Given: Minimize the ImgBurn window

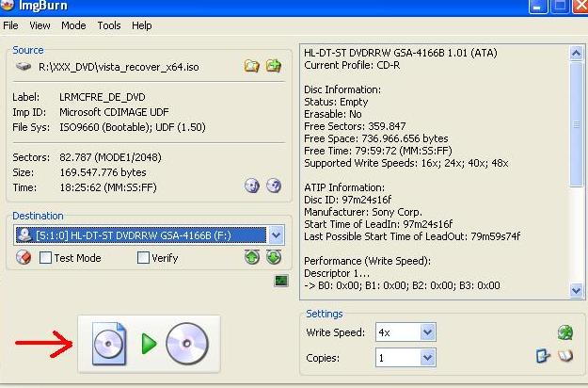Looking at the screenshot, I should click(538, 7).
